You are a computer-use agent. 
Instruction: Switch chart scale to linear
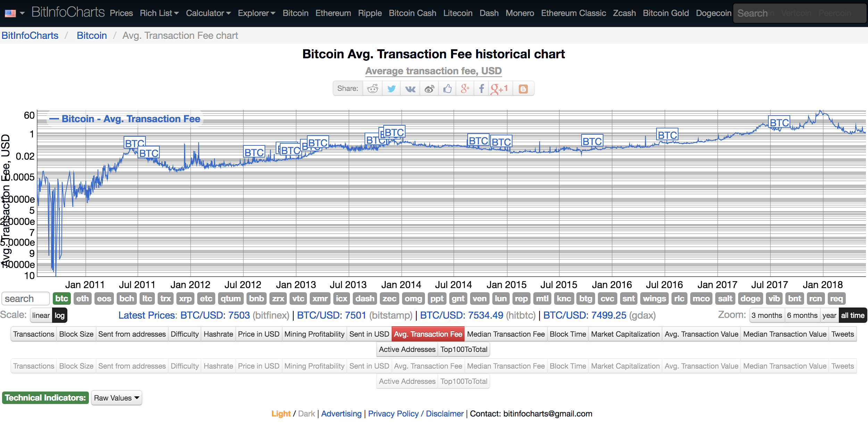[x=41, y=315]
